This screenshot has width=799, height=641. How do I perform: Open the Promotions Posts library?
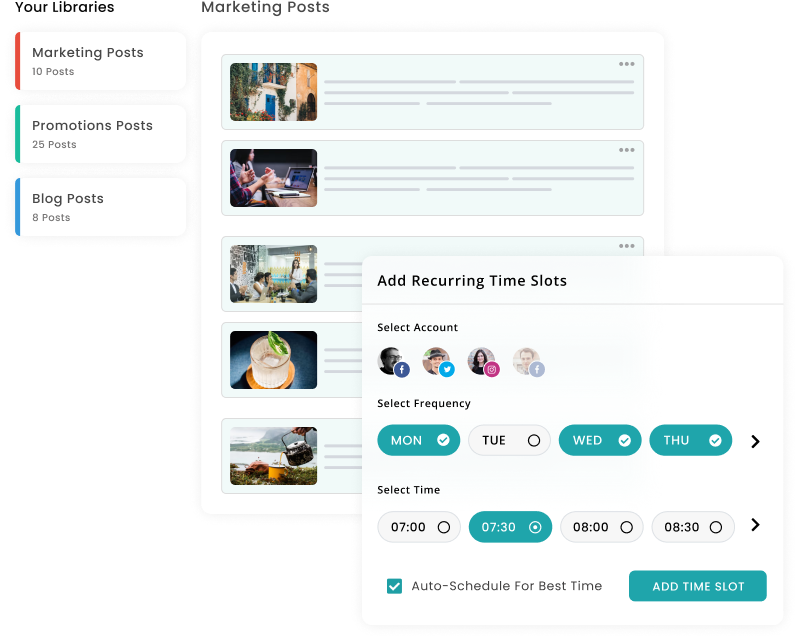(x=100, y=134)
